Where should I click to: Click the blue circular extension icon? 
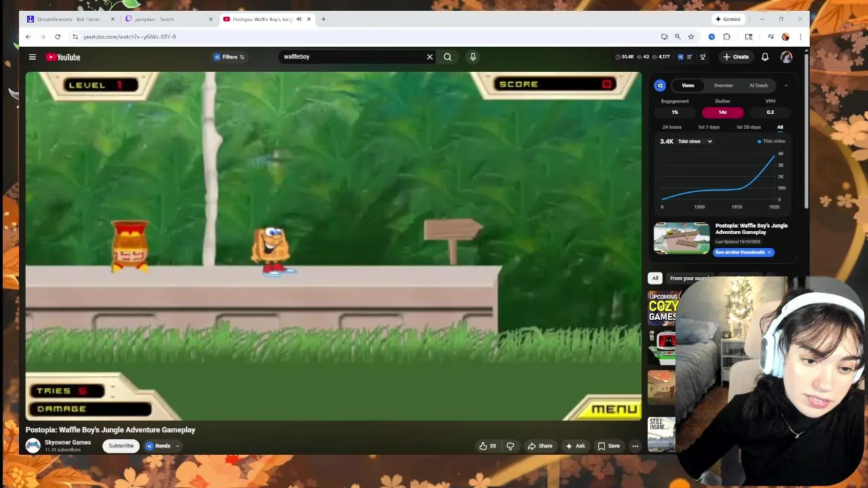point(711,37)
